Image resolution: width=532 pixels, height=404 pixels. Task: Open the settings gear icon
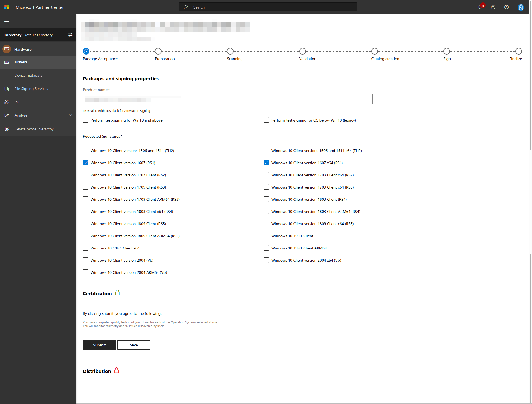click(507, 7)
